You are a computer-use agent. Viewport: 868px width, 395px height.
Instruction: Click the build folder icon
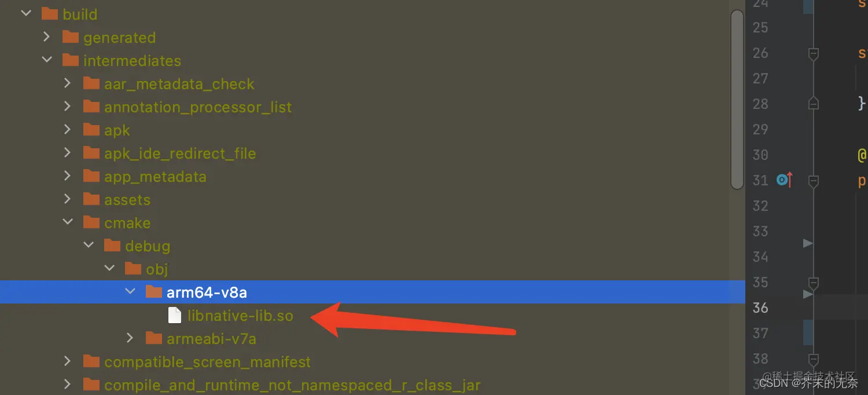(x=50, y=14)
